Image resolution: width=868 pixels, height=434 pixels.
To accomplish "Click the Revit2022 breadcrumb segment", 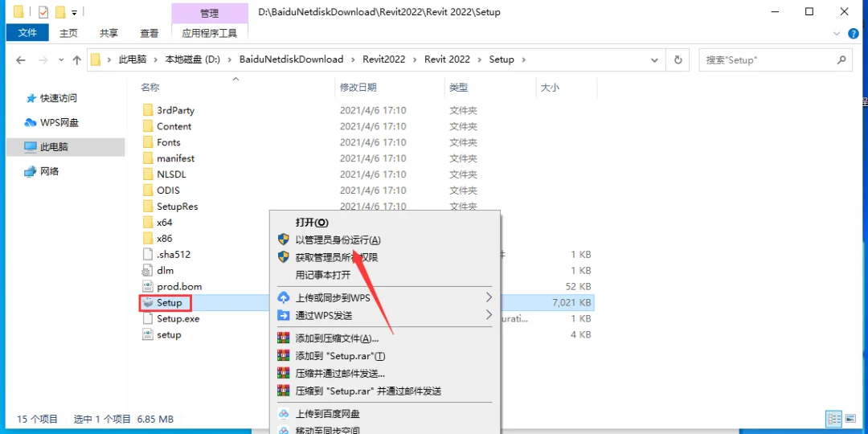I will 384,59.
